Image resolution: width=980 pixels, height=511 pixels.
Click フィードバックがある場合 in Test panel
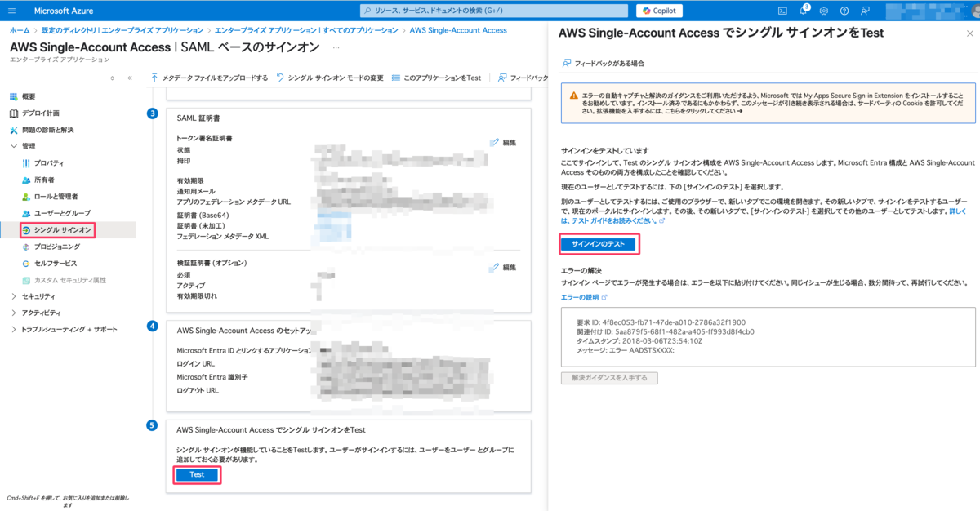tap(603, 63)
